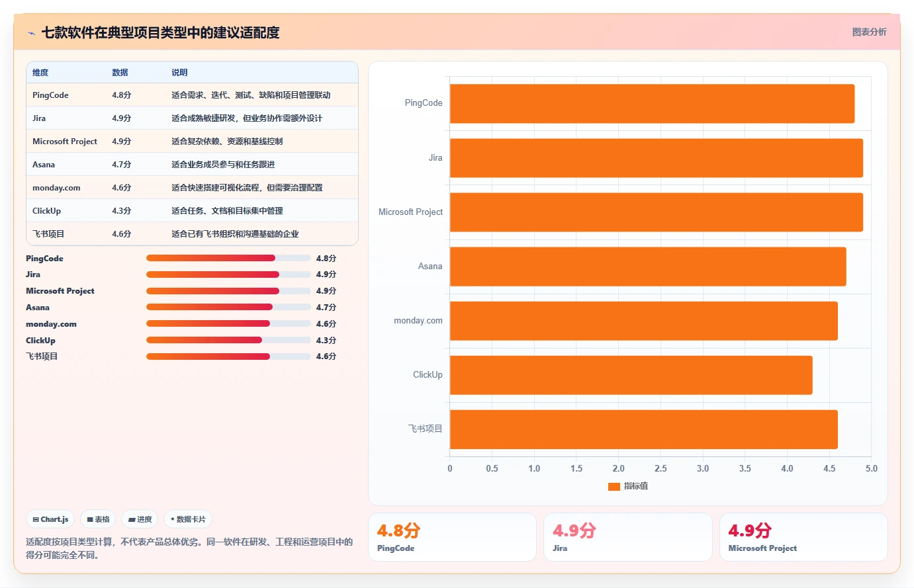Click the orange Asana bar in the chart

[x=648, y=267]
